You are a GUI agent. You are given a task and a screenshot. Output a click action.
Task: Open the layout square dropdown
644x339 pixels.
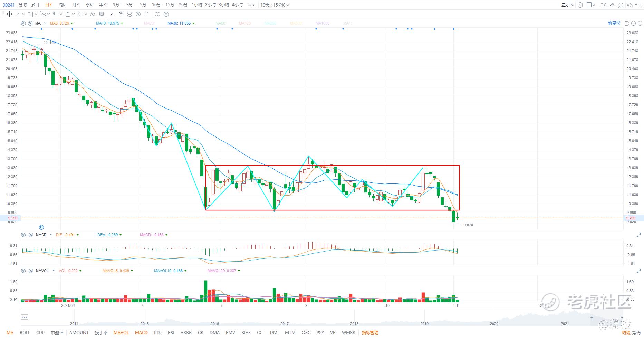tap(591, 5)
